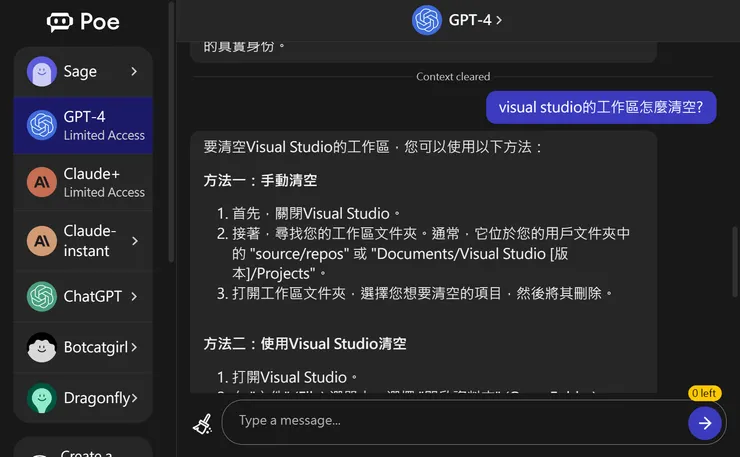Click the Claude+ avatar icon
The height and width of the screenshot is (457, 740).
point(42,182)
